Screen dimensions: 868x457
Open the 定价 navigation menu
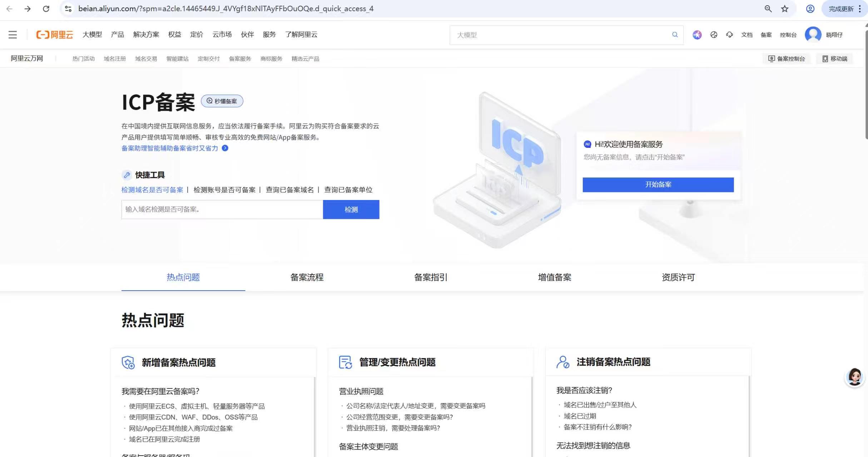coord(197,35)
